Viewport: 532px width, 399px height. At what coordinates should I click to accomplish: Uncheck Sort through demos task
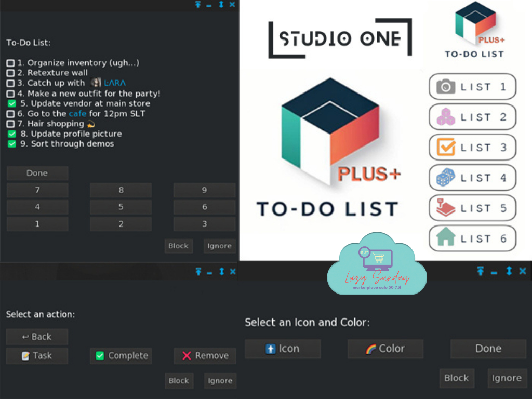(12, 144)
